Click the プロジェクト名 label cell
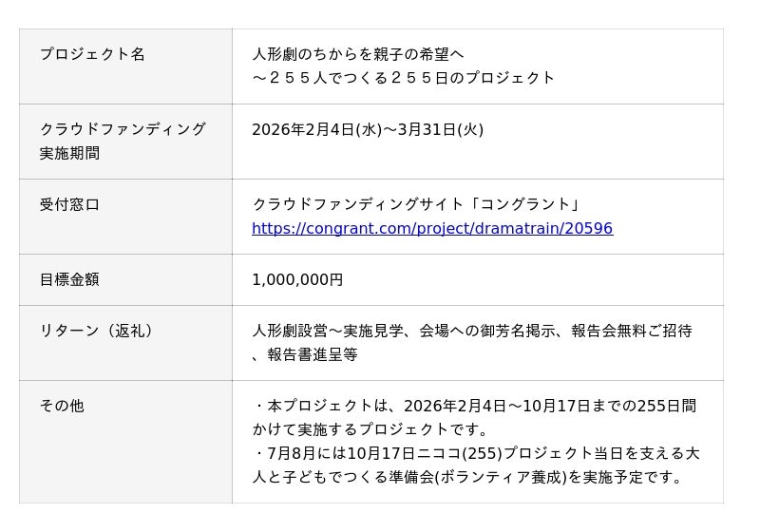This screenshot has height=532, width=760. tap(92, 54)
